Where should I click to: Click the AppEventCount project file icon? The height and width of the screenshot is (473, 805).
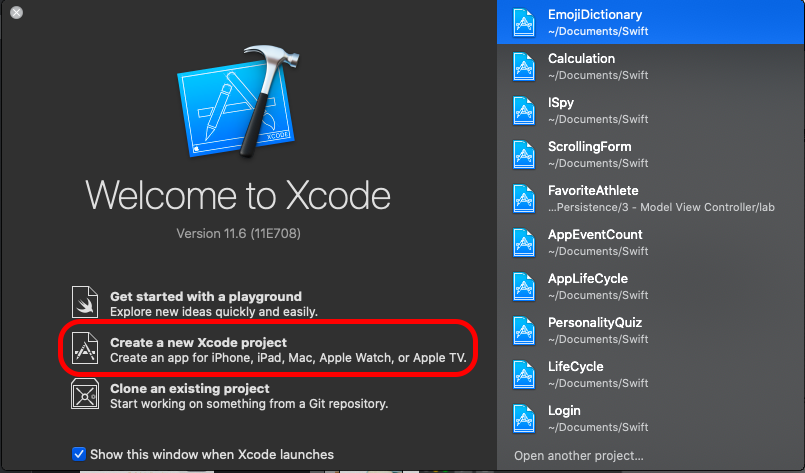524,243
